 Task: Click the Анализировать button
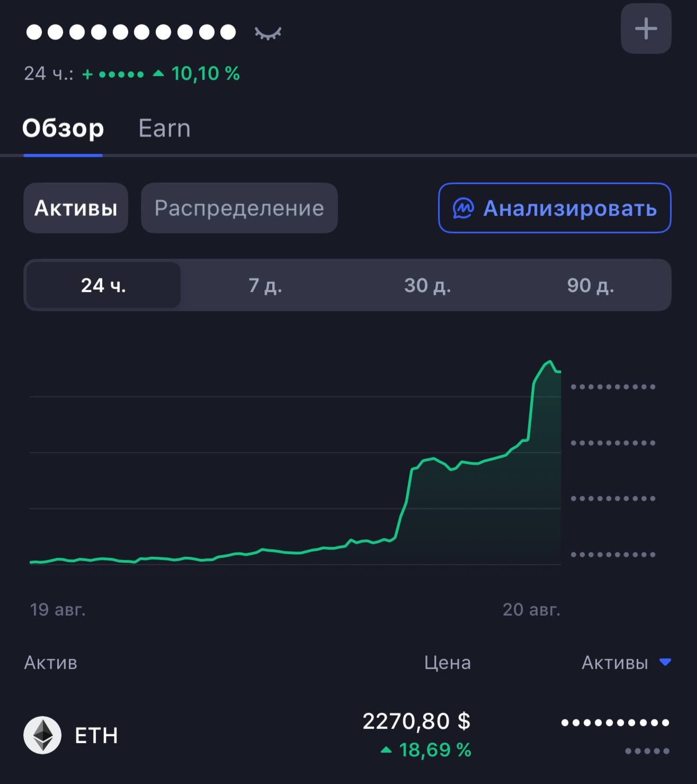click(x=555, y=208)
